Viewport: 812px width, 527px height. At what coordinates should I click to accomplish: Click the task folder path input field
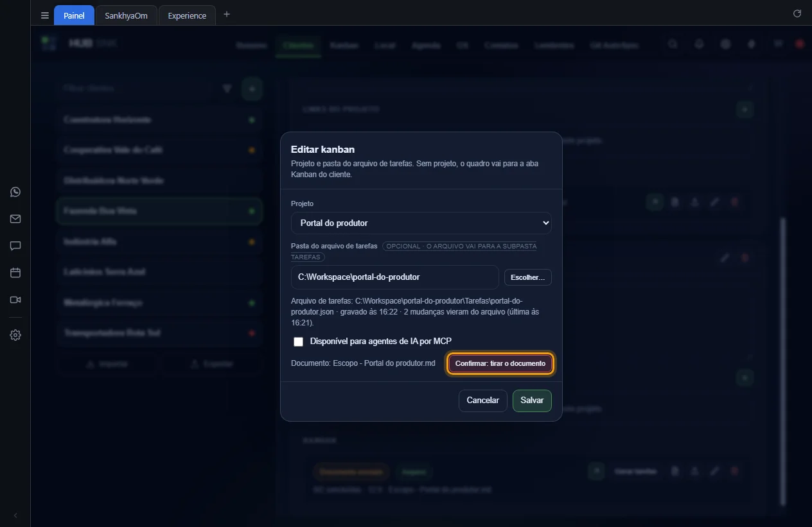click(x=395, y=277)
